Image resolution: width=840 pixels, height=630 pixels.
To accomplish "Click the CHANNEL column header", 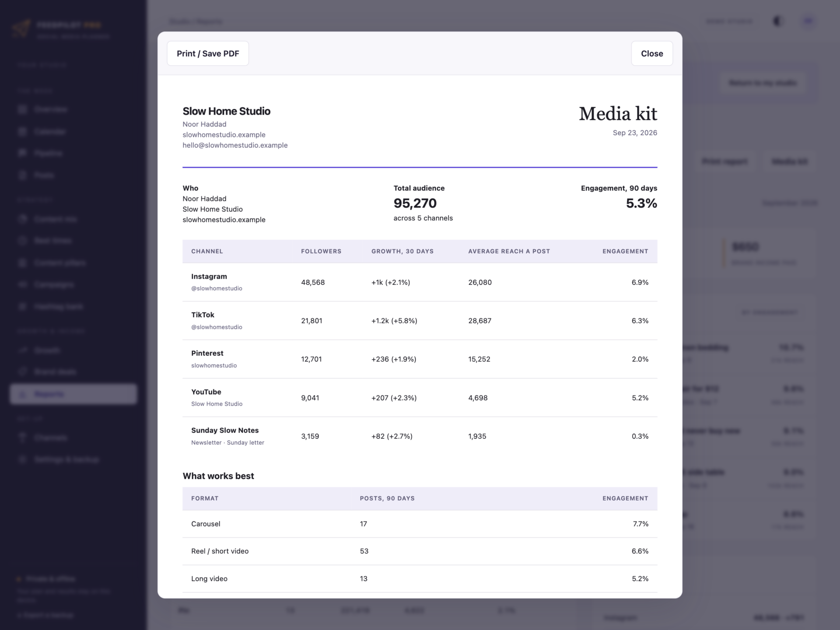I will (x=207, y=251).
